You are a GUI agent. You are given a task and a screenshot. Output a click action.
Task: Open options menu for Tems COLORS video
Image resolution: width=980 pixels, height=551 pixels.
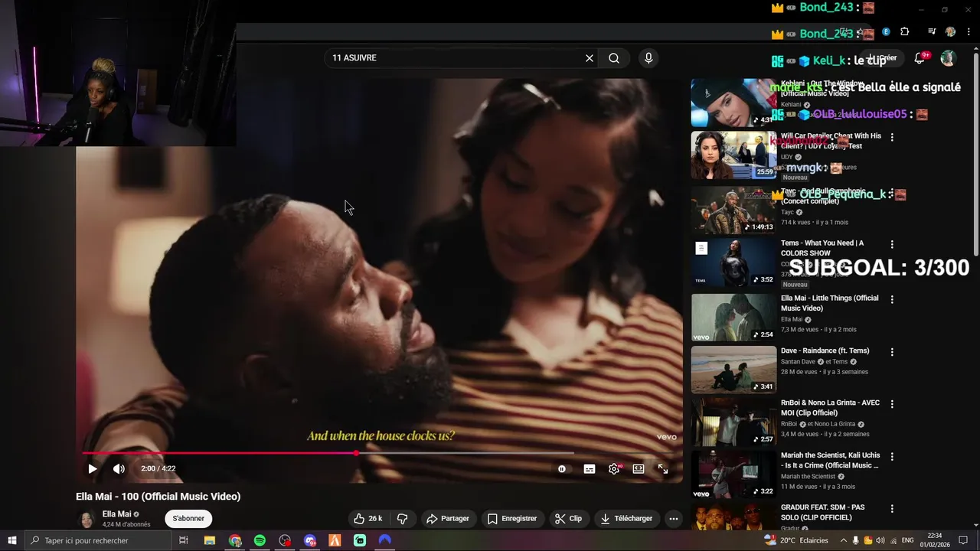(x=892, y=244)
